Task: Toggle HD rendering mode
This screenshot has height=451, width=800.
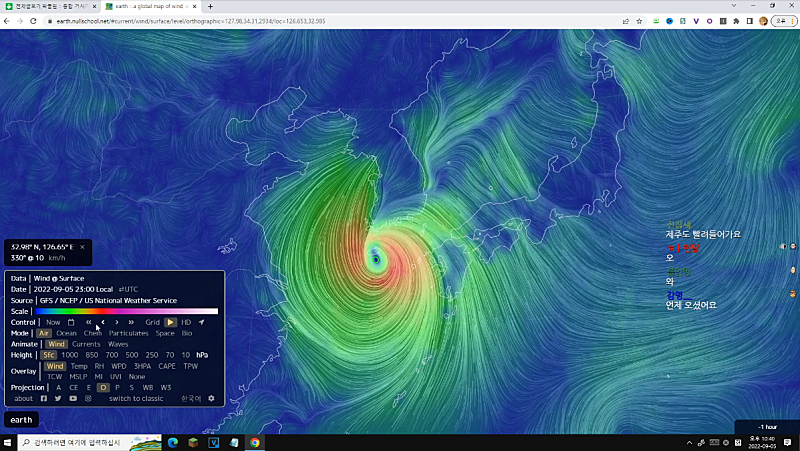Action: (186, 322)
